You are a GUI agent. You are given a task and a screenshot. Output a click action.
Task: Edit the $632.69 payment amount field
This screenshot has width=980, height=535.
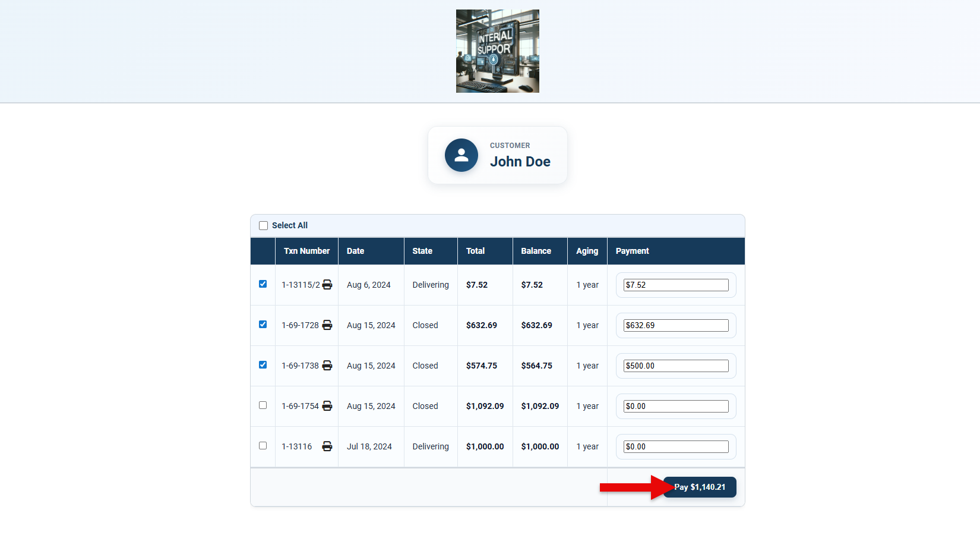(x=675, y=326)
